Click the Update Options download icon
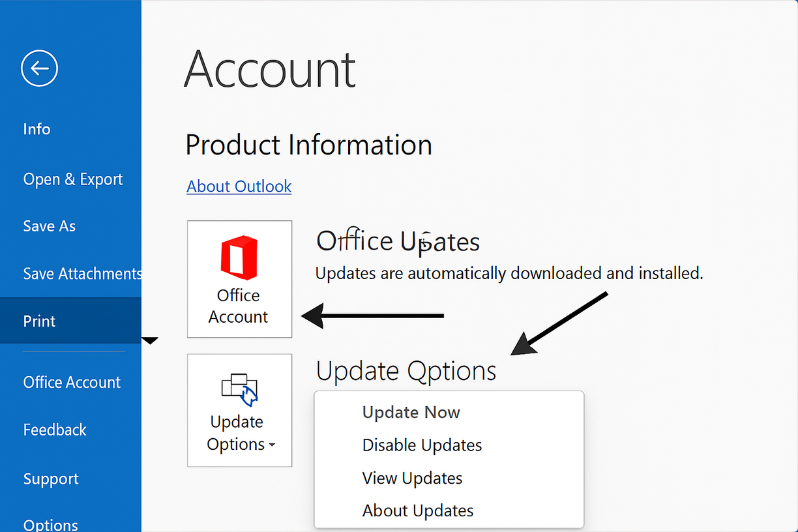This screenshot has height=532, width=798. click(239, 389)
